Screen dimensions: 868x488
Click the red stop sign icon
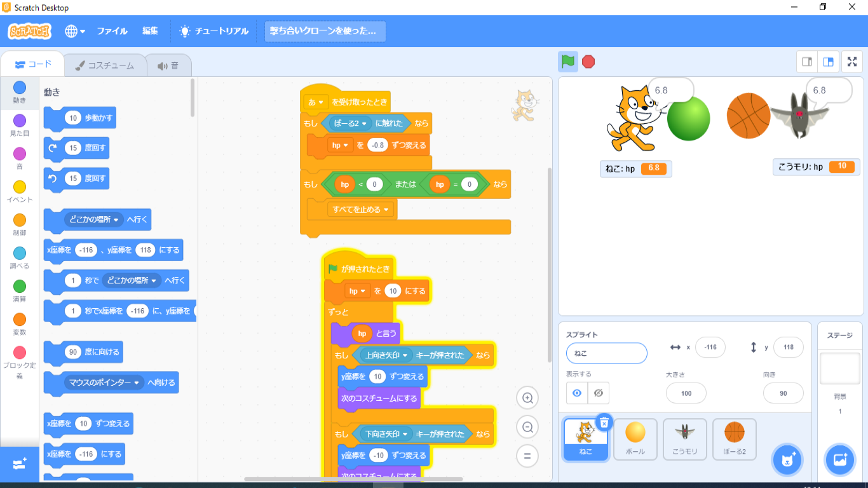[x=588, y=62]
